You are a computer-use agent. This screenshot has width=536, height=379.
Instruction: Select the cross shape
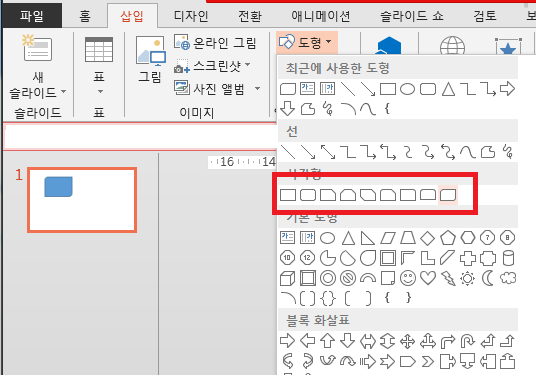pos(468,258)
